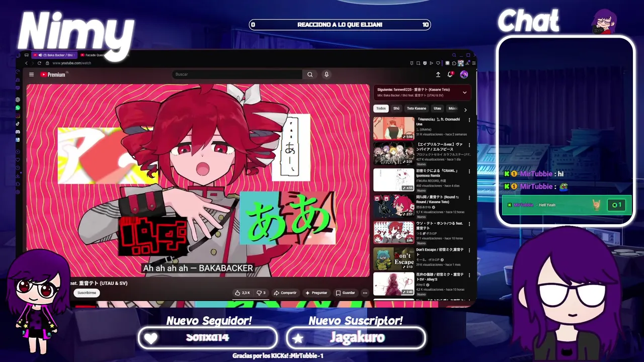Open ChatGPT icon in the browser sidebar

coord(18,100)
